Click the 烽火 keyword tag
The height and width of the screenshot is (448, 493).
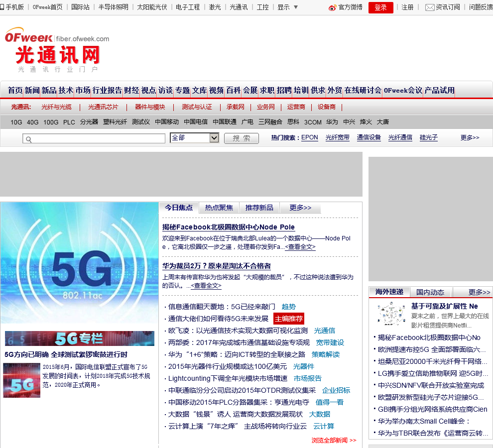pyautogui.click(x=366, y=122)
